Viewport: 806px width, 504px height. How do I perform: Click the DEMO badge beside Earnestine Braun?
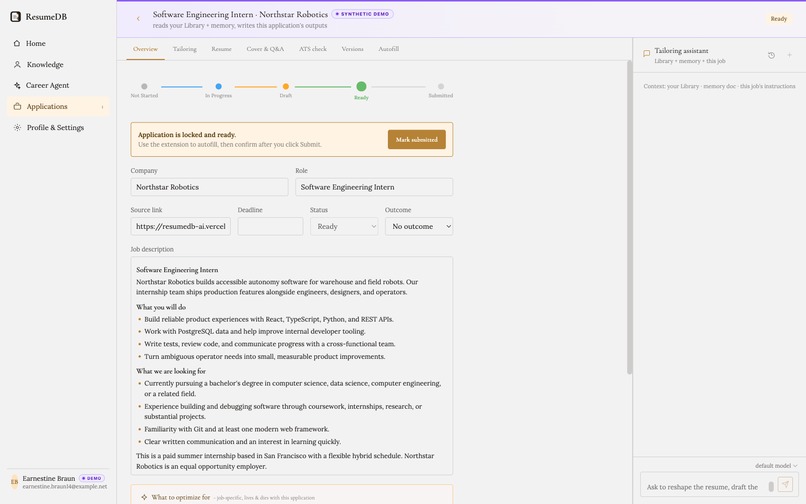(x=92, y=478)
